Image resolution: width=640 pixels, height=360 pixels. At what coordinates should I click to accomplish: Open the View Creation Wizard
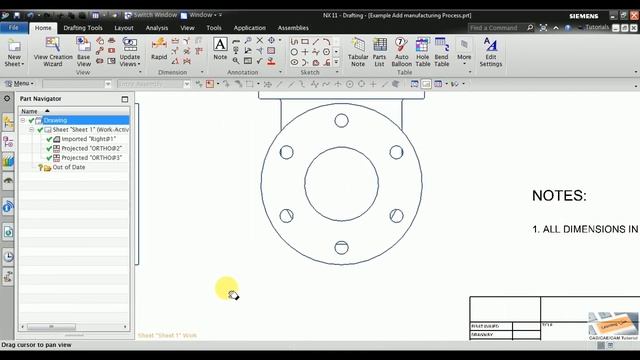[x=53, y=51]
